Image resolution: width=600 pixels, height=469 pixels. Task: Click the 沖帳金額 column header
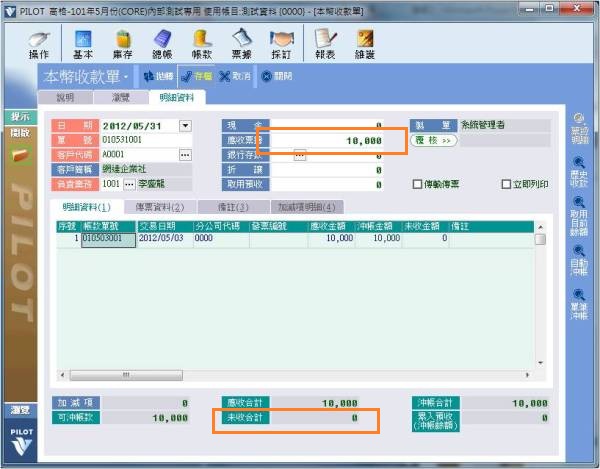click(379, 226)
